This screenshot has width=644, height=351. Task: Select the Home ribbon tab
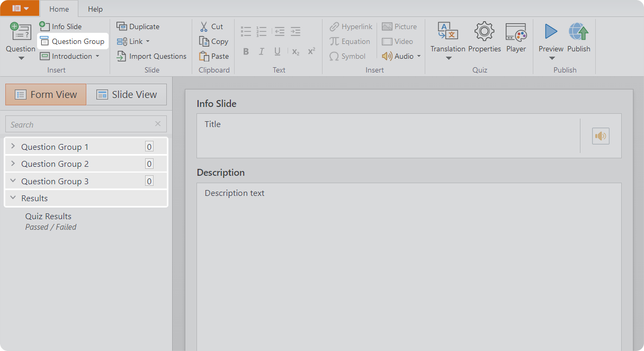(x=59, y=9)
